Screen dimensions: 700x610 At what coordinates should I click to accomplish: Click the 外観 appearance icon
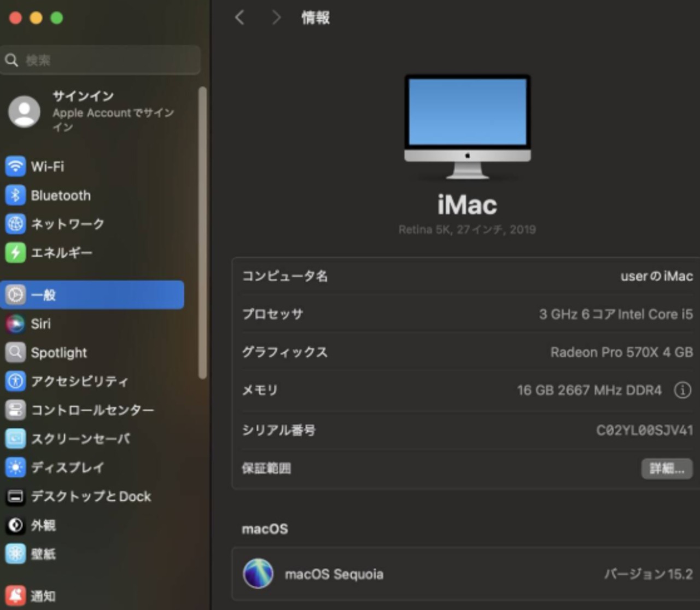pyautogui.click(x=15, y=525)
